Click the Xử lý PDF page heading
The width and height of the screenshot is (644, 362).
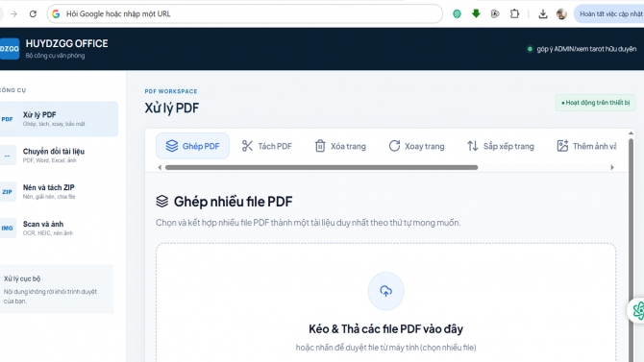pos(172,108)
